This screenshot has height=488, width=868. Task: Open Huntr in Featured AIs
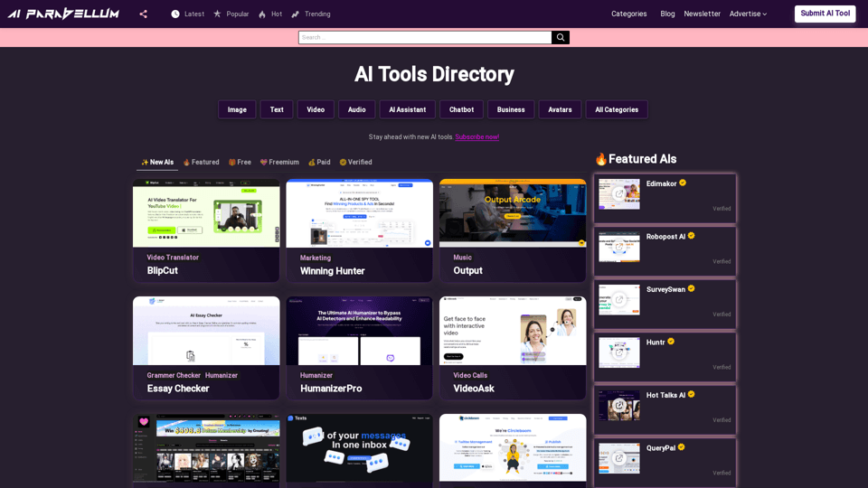656,342
